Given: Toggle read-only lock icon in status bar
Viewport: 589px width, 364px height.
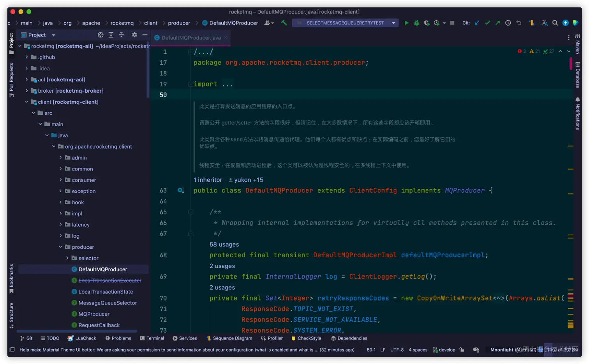Looking at the screenshot, I should pyautogui.click(x=462, y=350).
